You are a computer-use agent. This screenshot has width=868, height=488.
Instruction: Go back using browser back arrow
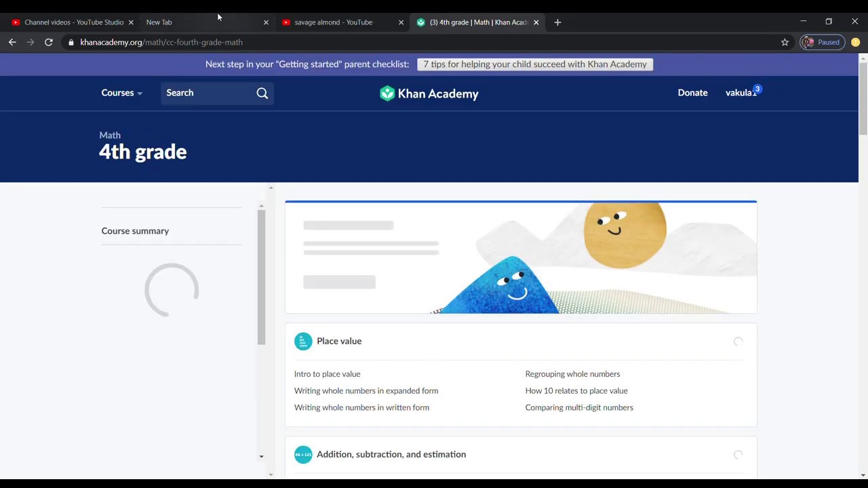(x=12, y=42)
